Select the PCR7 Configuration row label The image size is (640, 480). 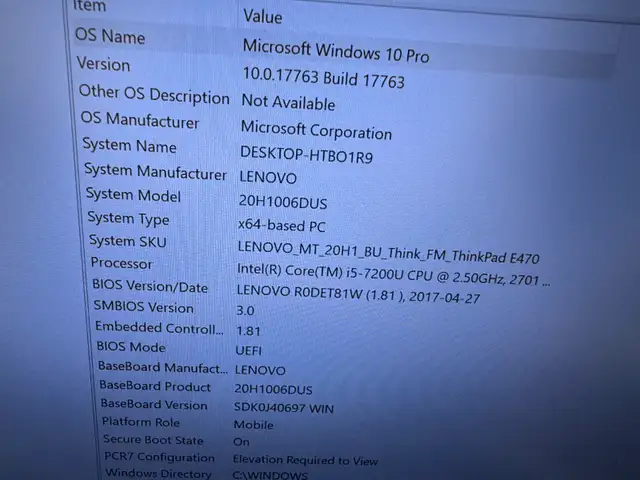pyautogui.click(x=159, y=457)
